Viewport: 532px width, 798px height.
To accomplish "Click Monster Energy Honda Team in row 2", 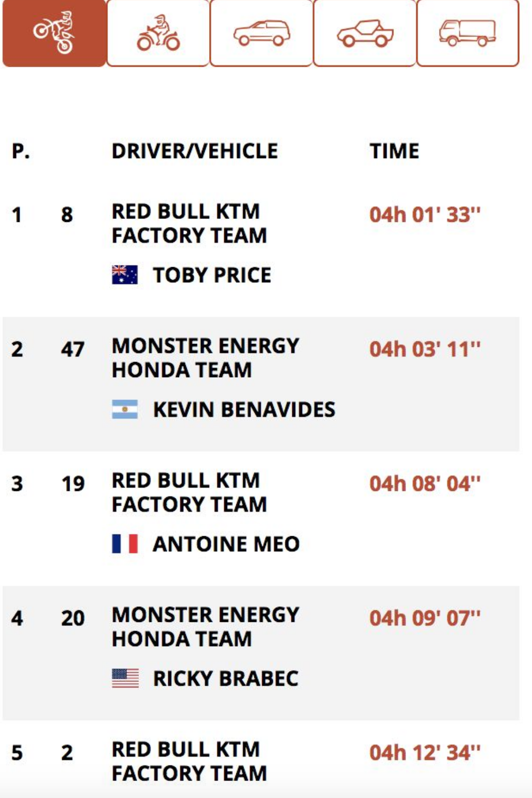I will (x=205, y=358).
